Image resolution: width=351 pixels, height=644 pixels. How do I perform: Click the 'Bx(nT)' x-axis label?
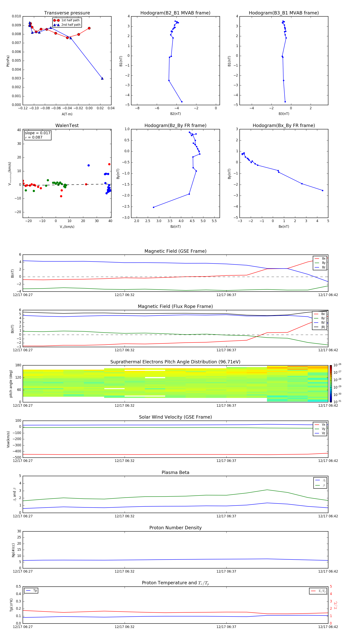pos(284,227)
